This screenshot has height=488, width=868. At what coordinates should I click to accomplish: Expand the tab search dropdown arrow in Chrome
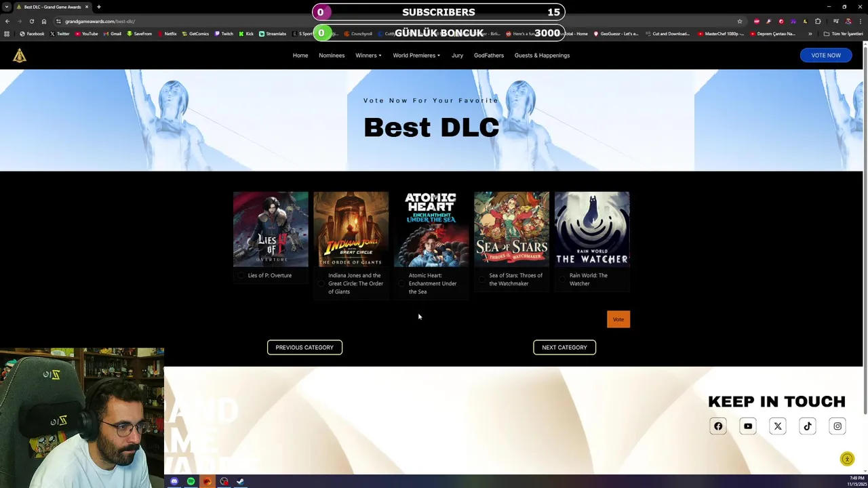tap(7, 7)
